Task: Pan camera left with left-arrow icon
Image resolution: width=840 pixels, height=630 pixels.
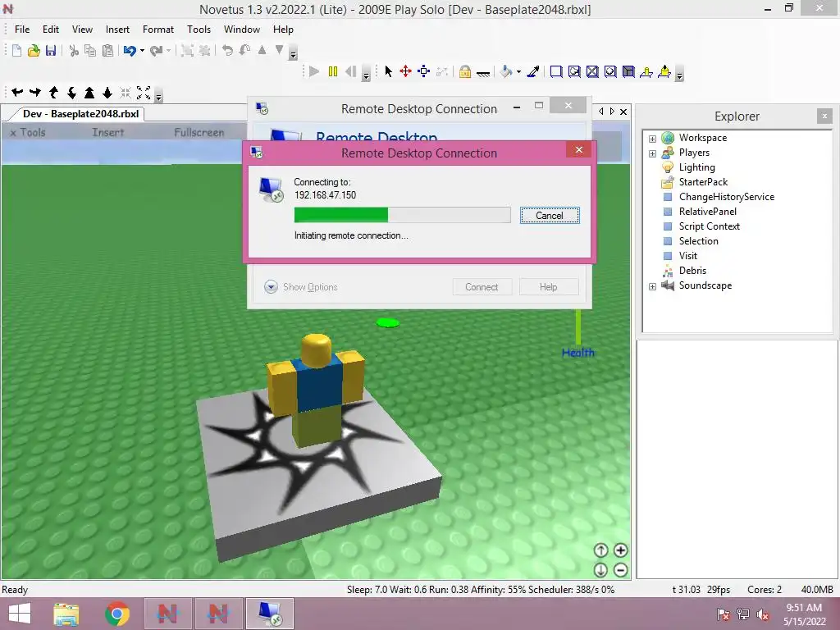Action: tap(17, 92)
